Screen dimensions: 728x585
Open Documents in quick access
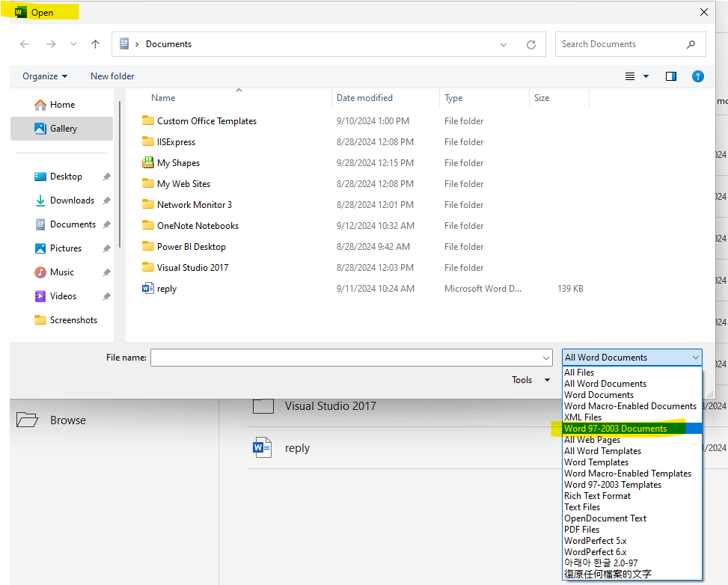coord(66,224)
